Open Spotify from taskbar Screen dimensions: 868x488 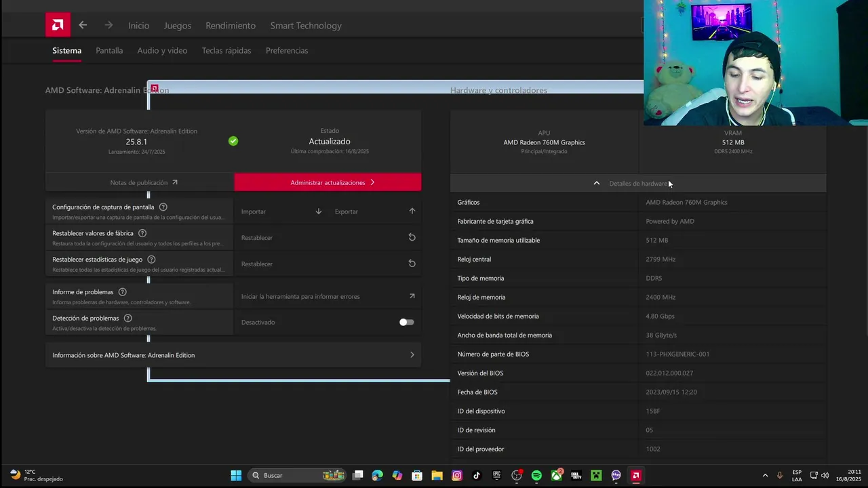[x=536, y=475]
